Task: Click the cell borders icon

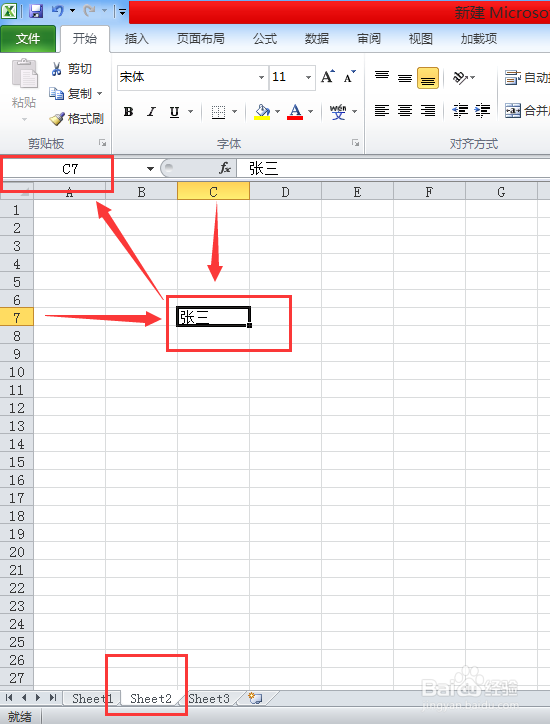Action: click(218, 112)
